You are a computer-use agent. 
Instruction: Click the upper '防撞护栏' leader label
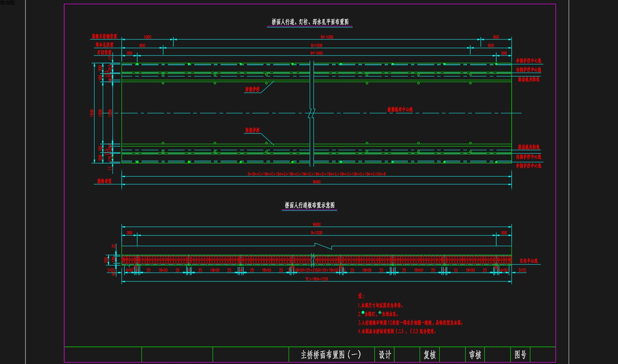click(x=253, y=89)
